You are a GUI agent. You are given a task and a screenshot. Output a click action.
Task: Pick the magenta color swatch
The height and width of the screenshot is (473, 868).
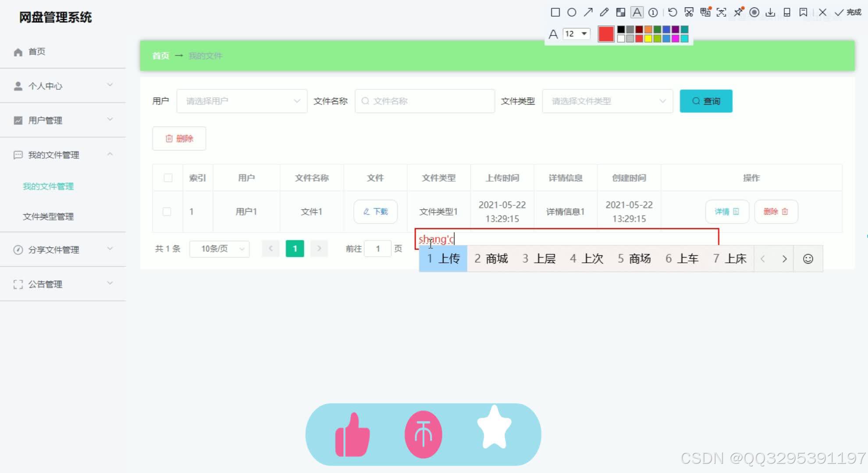coord(675,39)
